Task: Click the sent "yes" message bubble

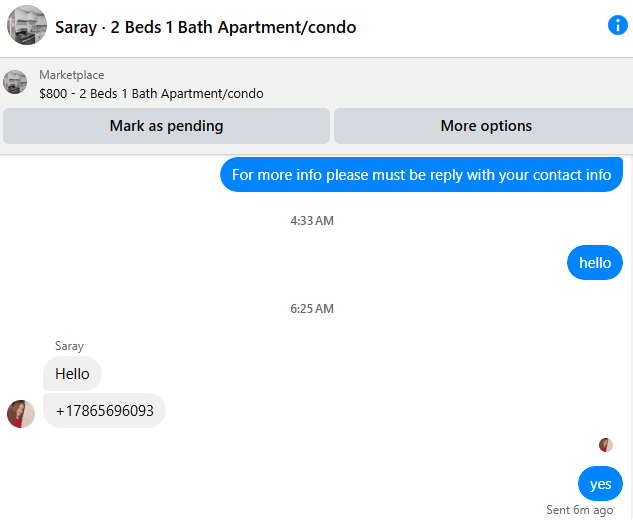Action: point(600,484)
